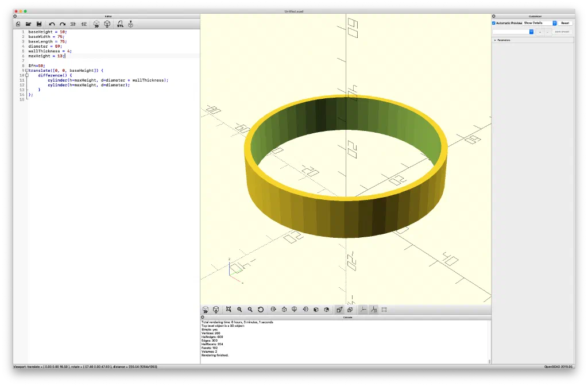Save the file with the floppy disk icon
Screen dimensions: 588x386
click(x=38, y=24)
